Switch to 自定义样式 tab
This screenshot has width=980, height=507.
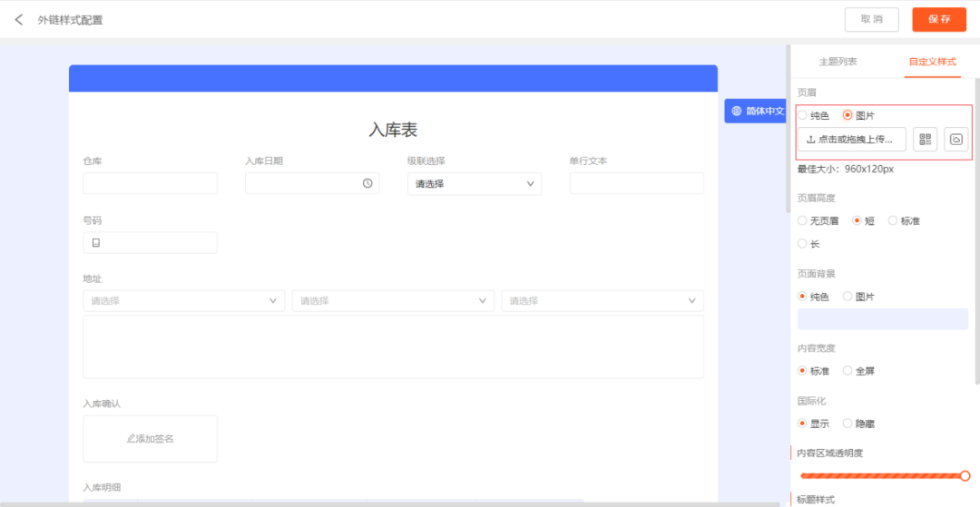tap(932, 62)
